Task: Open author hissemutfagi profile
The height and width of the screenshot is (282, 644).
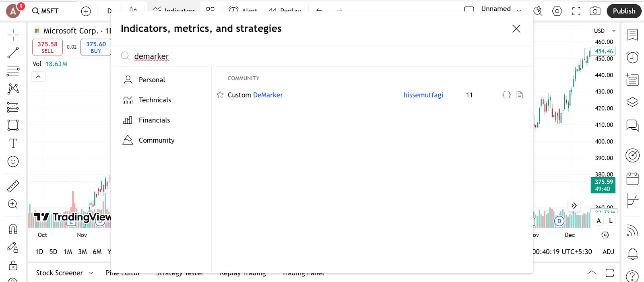Action: coord(423,95)
